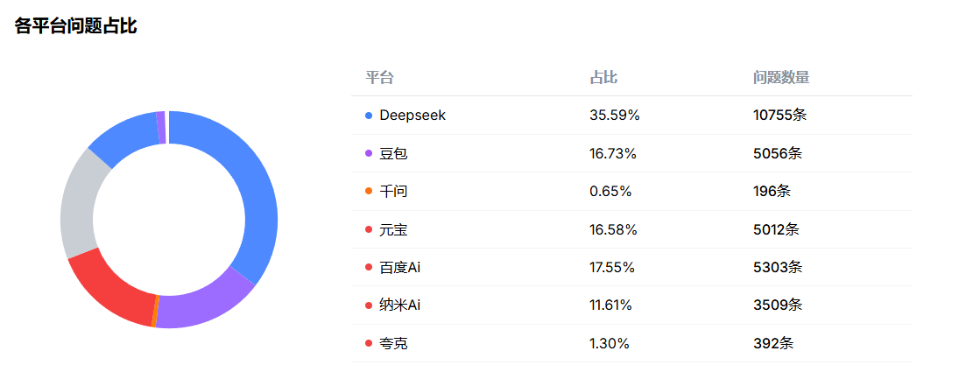
Task: Click the red dot beside 夸克
Action: pos(369,344)
